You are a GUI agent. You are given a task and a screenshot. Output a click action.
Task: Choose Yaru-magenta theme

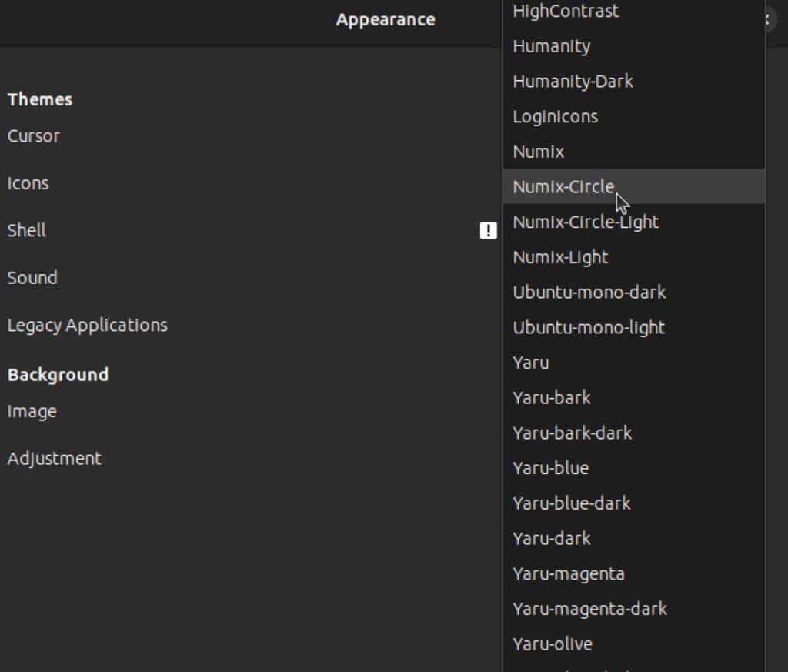tap(634, 573)
